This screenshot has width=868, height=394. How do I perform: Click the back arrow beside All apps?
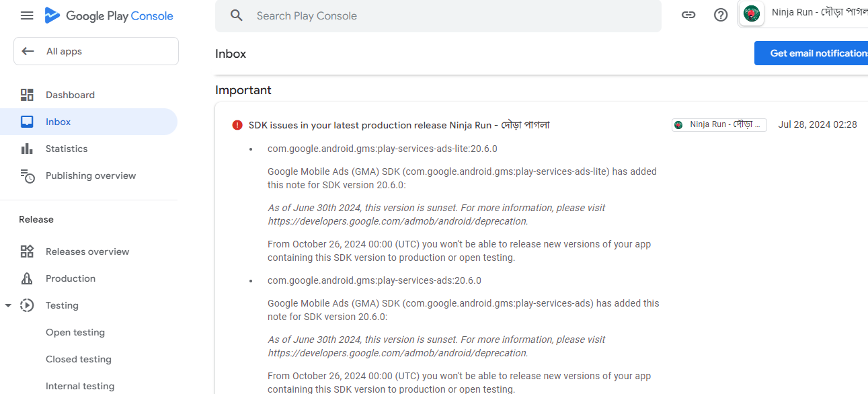[28, 51]
